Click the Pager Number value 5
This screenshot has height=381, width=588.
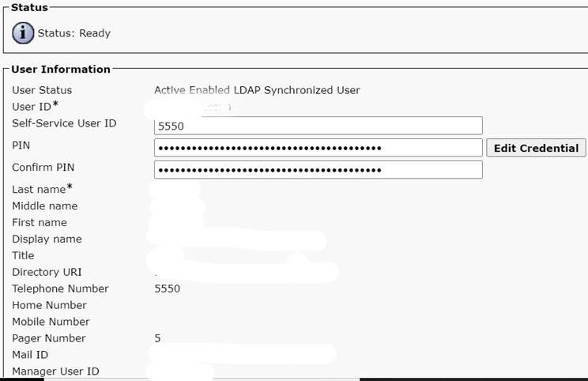(157, 338)
